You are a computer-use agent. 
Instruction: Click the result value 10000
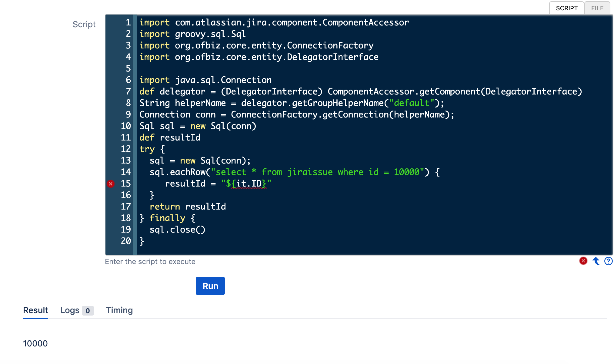click(35, 343)
